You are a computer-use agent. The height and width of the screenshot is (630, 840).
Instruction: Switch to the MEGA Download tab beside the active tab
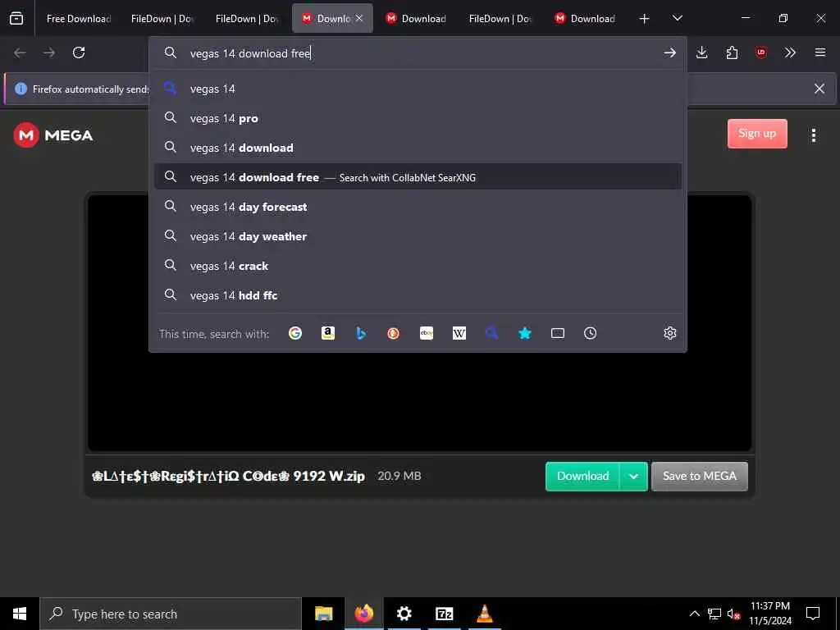coord(416,18)
